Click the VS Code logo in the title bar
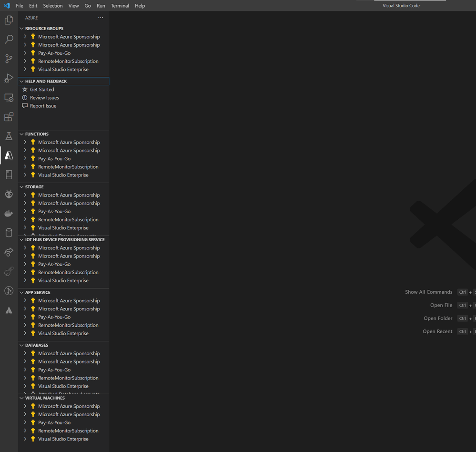This screenshot has width=476, height=452. coord(7,5)
